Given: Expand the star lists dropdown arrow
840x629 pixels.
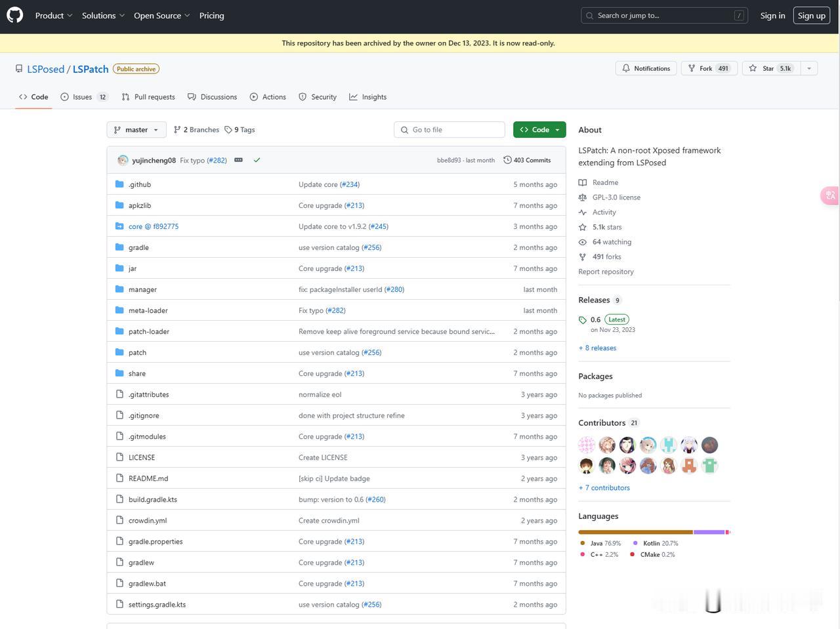Looking at the screenshot, I should 809,68.
